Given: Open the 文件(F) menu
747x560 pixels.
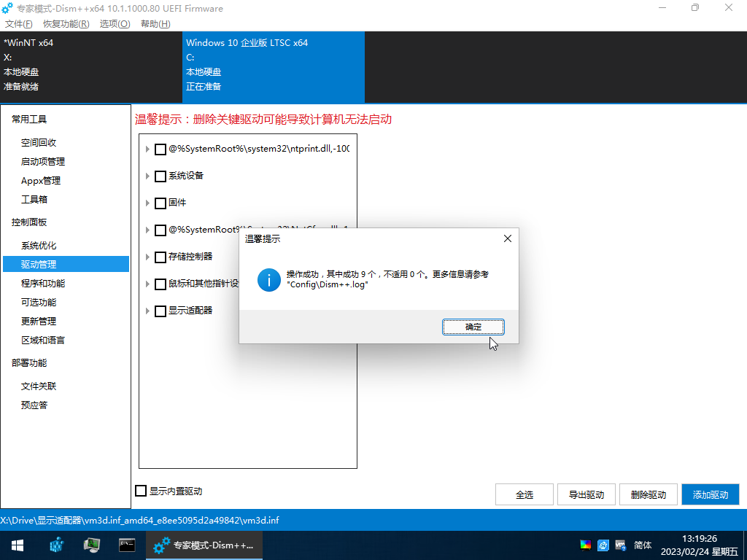Looking at the screenshot, I should pos(18,24).
